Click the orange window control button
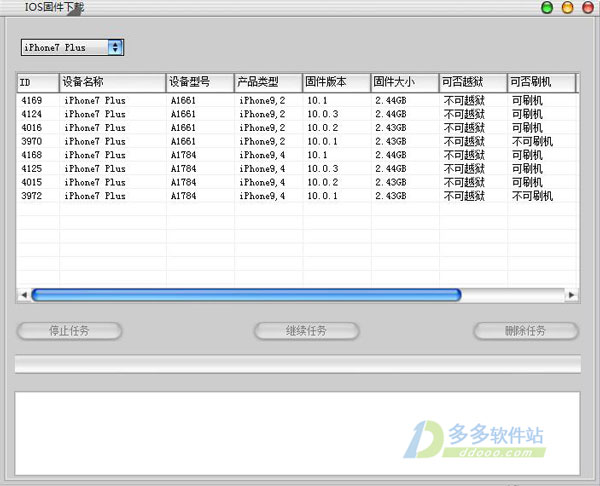600x486 pixels. pos(567,8)
